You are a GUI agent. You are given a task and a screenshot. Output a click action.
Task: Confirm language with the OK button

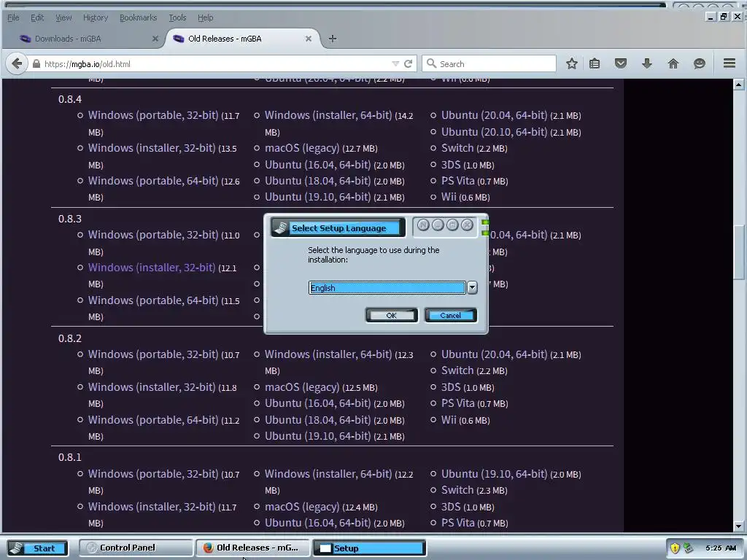click(392, 315)
